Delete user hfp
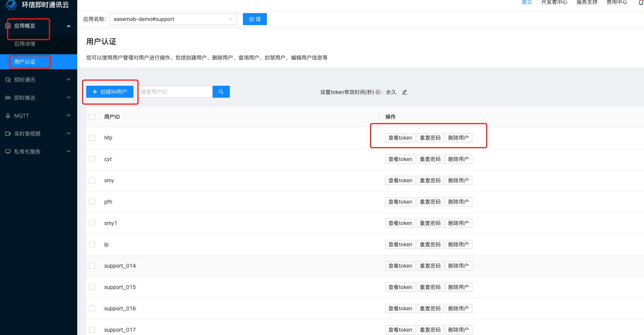This screenshot has width=644, height=335. pyautogui.click(x=459, y=138)
